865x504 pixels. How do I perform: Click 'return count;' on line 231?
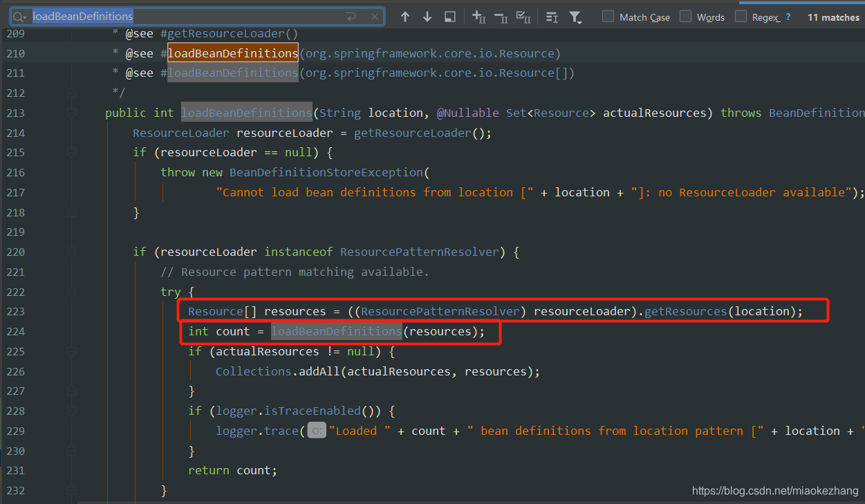[x=233, y=470]
